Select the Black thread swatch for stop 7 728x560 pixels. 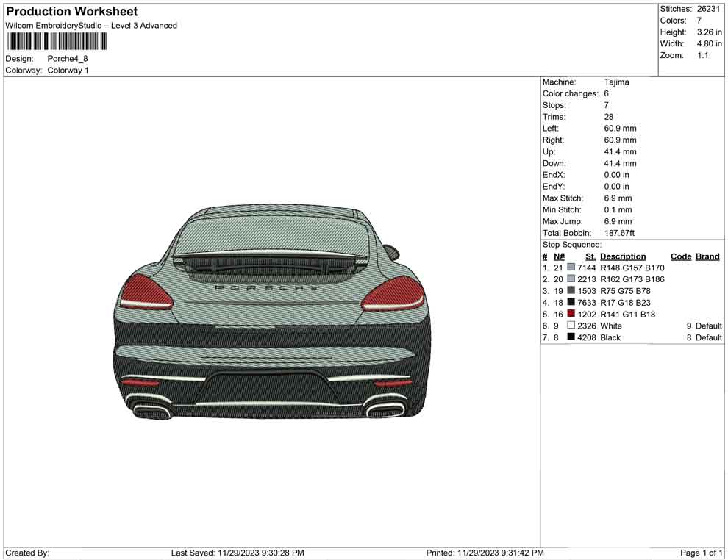pyautogui.click(x=570, y=337)
